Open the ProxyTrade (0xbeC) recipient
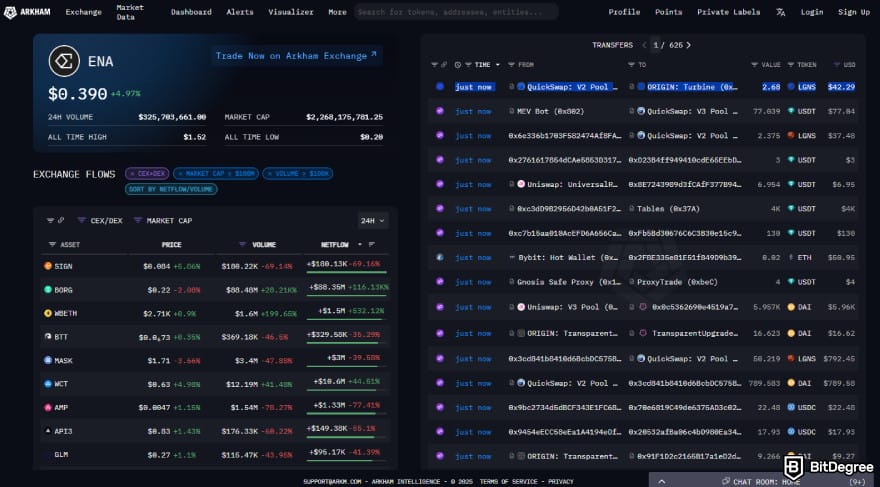Image resolution: width=880 pixels, height=487 pixels. coord(677,282)
